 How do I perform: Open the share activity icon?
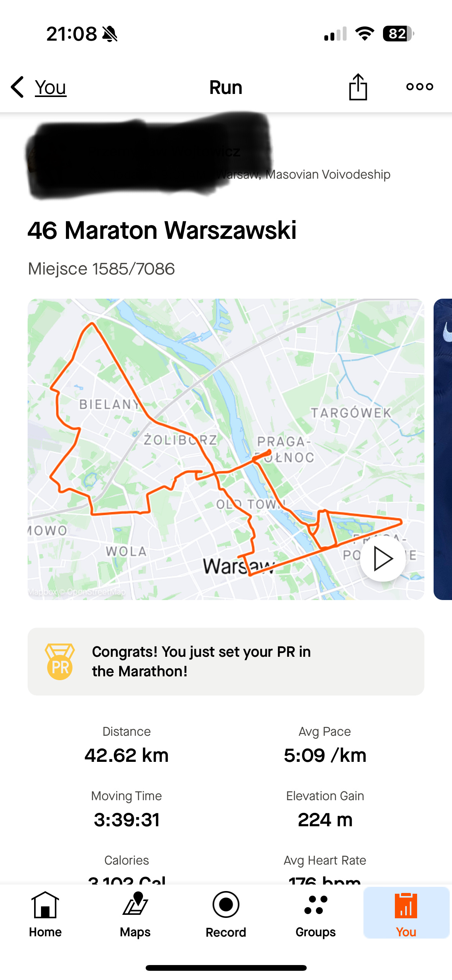pyautogui.click(x=358, y=87)
